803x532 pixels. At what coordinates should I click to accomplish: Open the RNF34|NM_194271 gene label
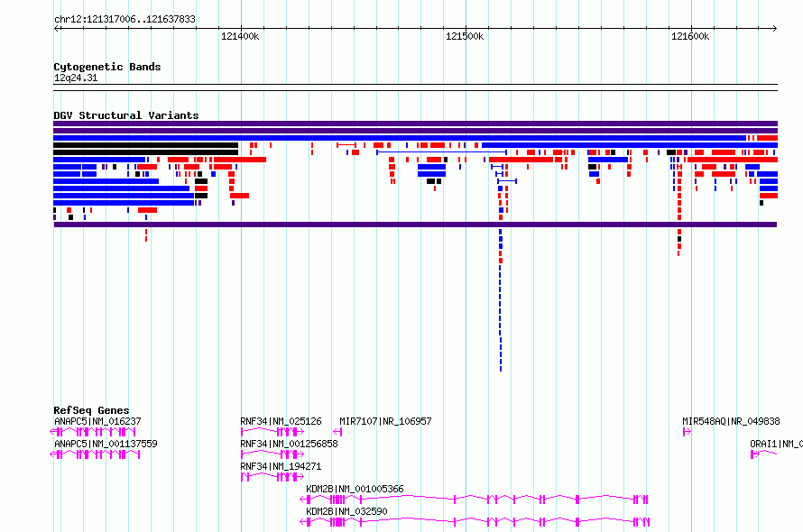click(x=281, y=466)
